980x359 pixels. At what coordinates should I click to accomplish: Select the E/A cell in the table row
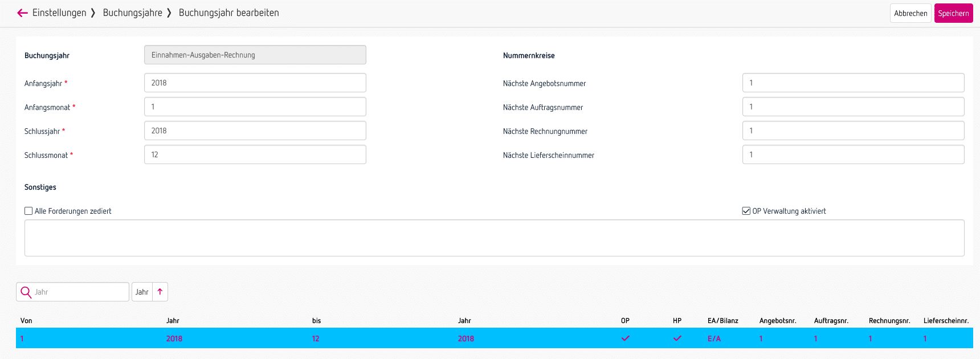(x=714, y=338)
